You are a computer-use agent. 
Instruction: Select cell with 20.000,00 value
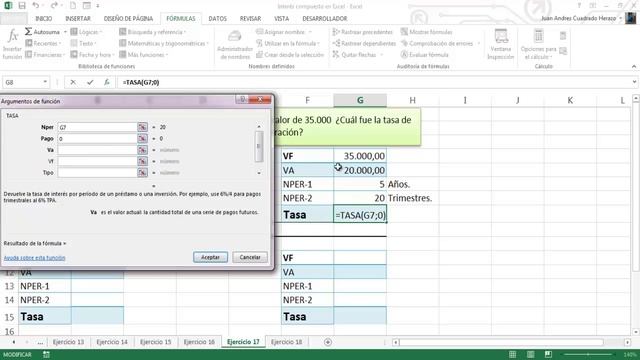tap(360, 170)
